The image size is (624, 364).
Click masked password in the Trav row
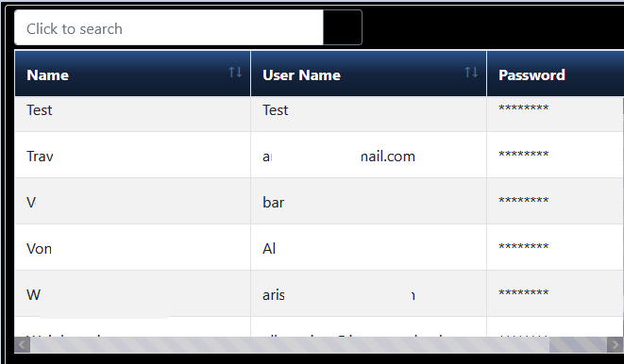[x=523, y=155]
